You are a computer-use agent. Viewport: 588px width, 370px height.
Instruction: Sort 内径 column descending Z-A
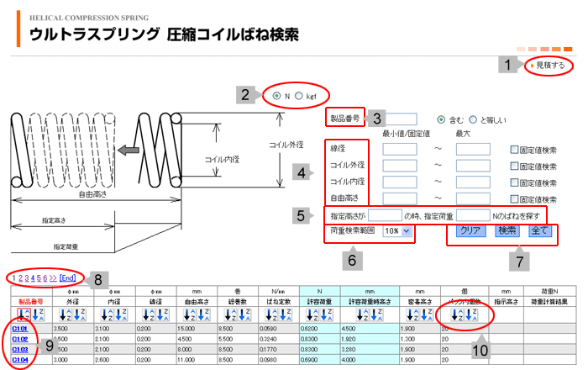pyautogui.click(x=121, y=314)
